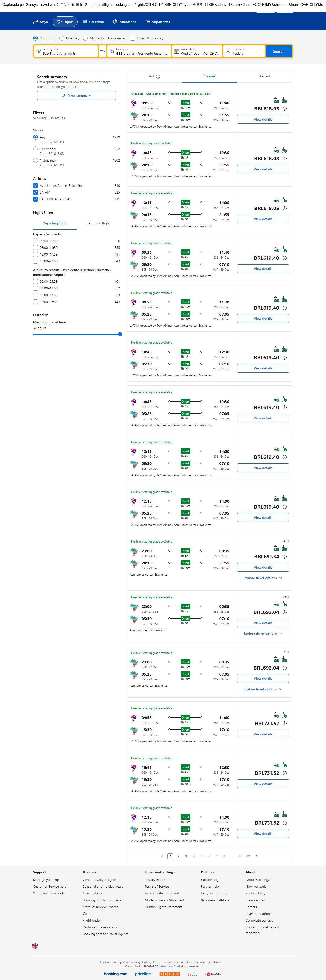Click the Car rental icon in top navigation
The image size is (326, 980).
tap(85, 22)
